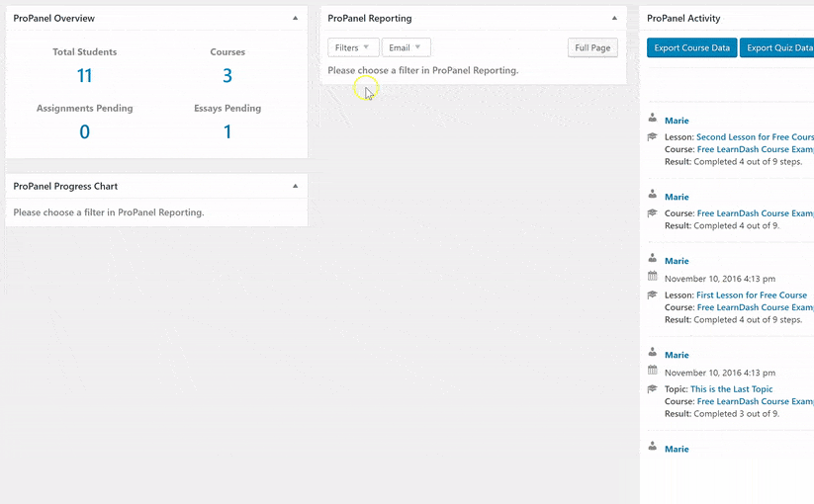Click the graduation cap icon beside Second Lesson
This screenshot has width=814, height=504.
point(652,137)
